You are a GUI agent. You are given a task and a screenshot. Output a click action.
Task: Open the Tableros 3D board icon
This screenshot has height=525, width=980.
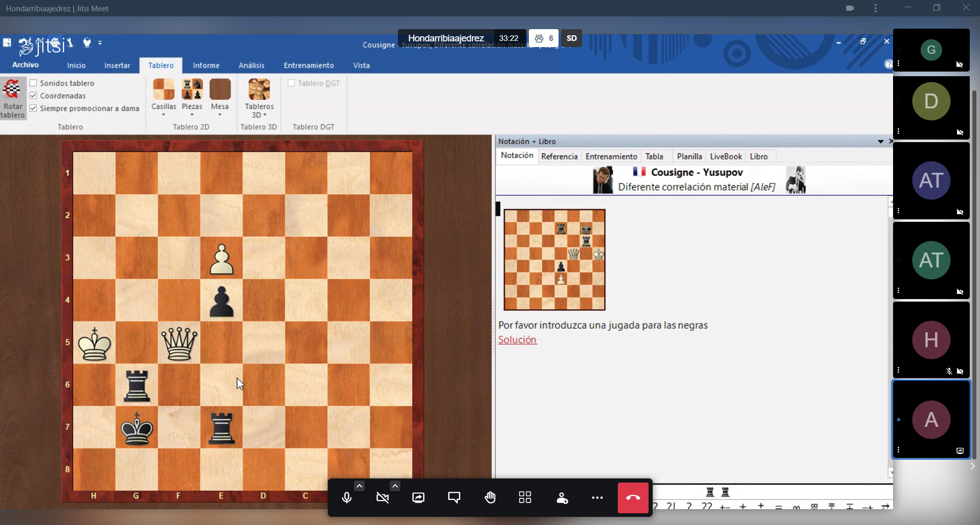point(259,90)
